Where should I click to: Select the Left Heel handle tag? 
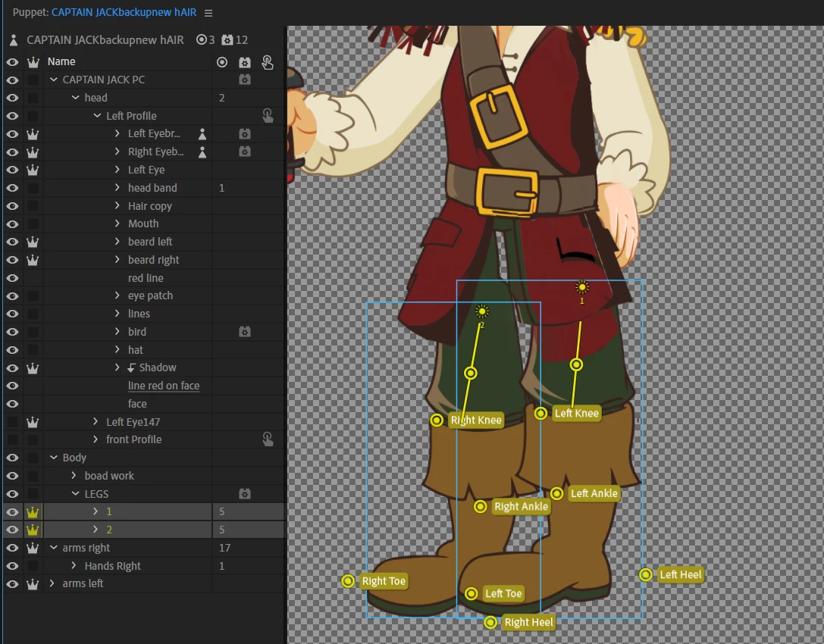(x=681, y=574)
